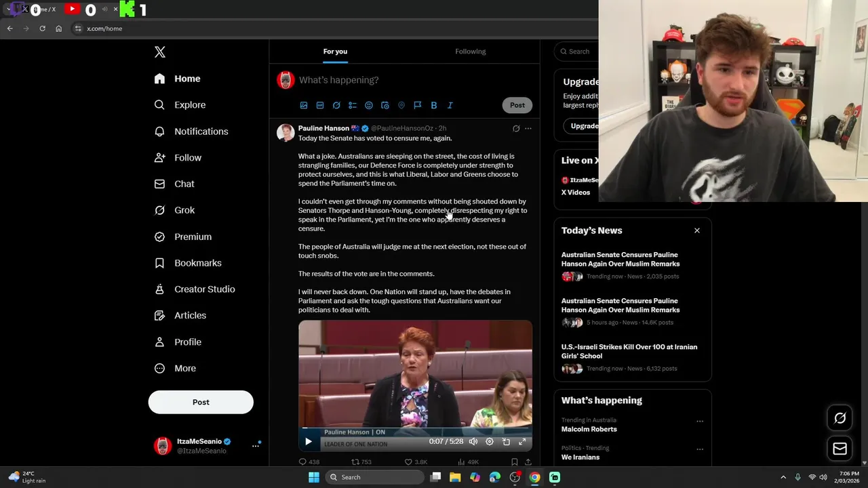Screen dimensions: 868x488
Task: Open account menu dots beside ItzaMeSeanio
Action: pos(256,445)
